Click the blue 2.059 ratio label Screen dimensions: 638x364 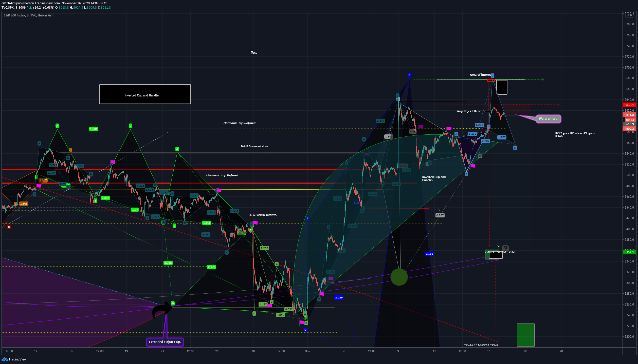click(x=339, y=297)
